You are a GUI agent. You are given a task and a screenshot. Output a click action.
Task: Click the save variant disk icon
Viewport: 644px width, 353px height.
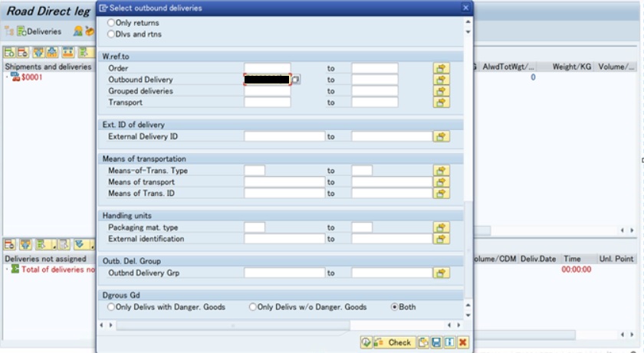(x=435, y=342)
